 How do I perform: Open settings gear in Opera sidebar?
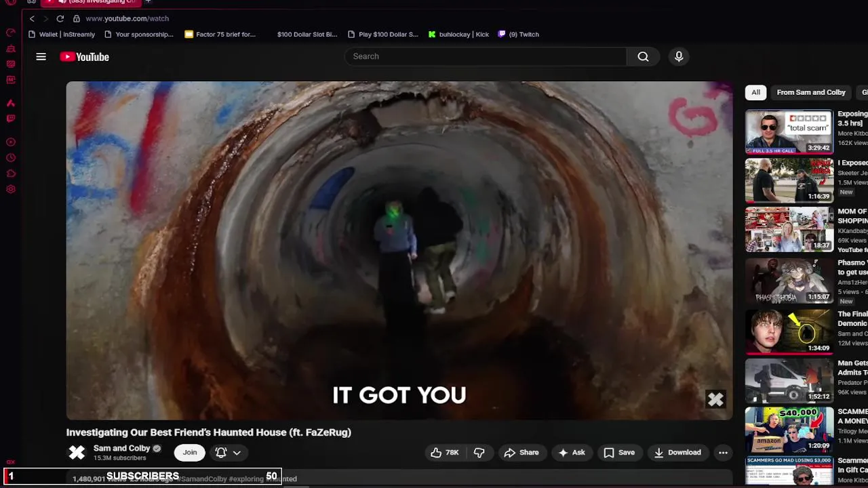pos(11,189)
